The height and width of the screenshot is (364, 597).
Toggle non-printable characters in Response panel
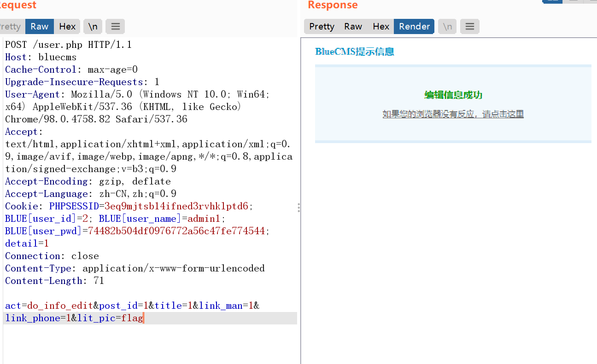447,26
